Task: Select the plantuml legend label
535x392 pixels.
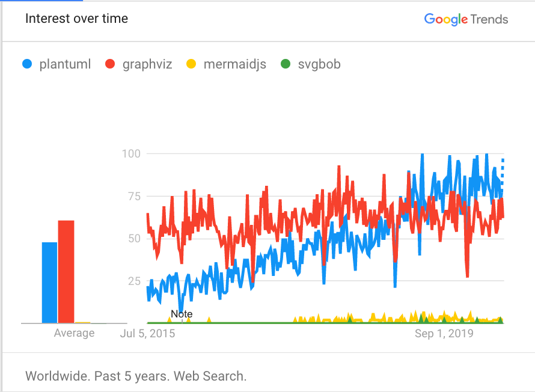Action: [x=65, y=64]
